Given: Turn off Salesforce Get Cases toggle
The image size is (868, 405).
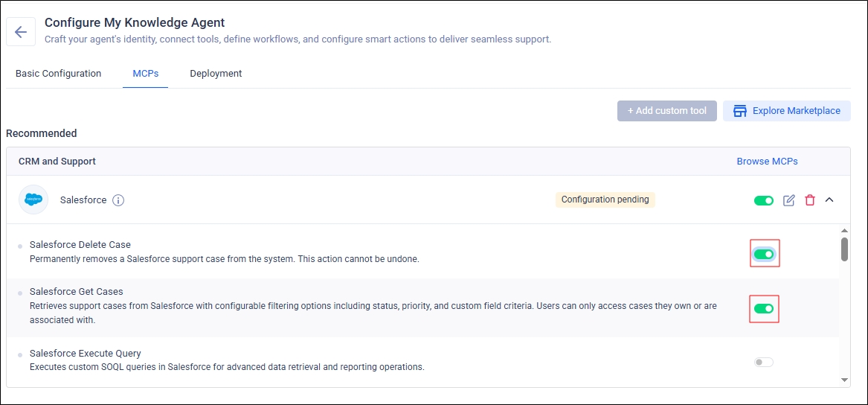Looking at the screenshot, I should pyautogui.click(x=764, y=308).
